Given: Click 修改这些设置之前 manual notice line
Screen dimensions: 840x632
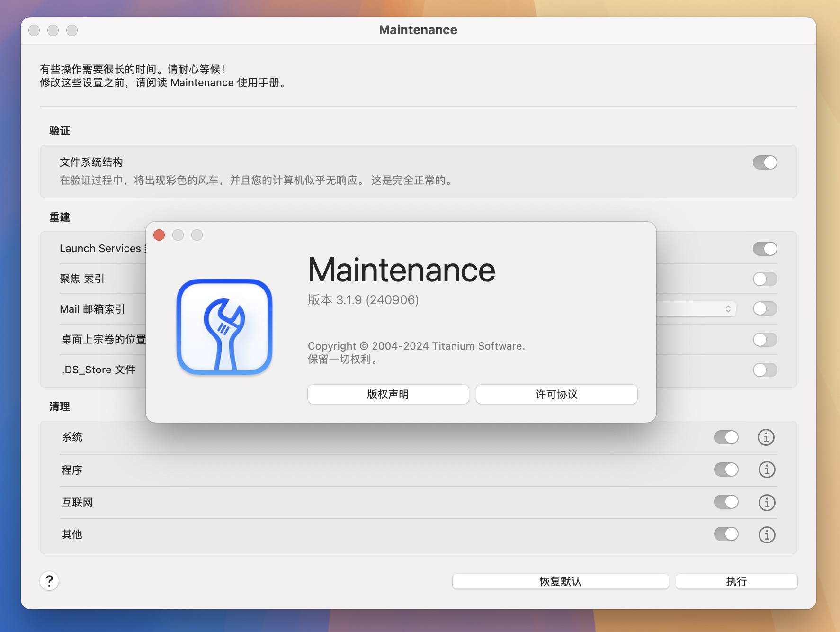Looking at the screenshot, I should (164, 82).
